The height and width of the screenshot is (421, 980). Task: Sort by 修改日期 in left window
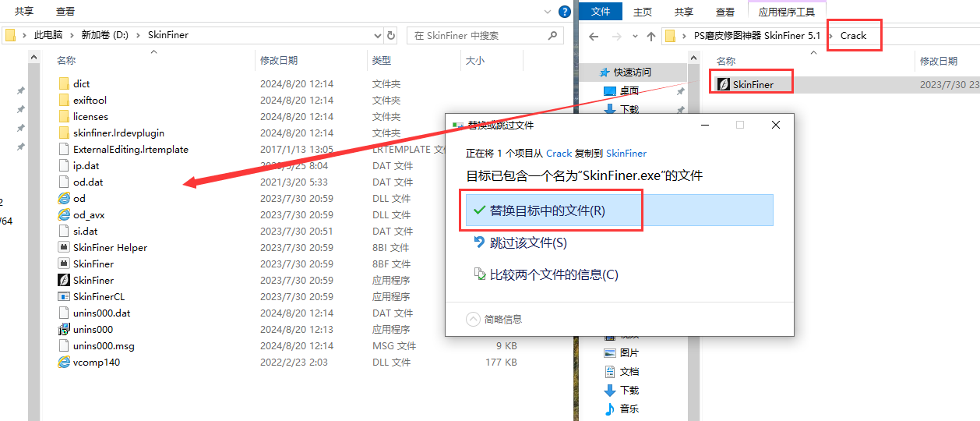[279, 61]
